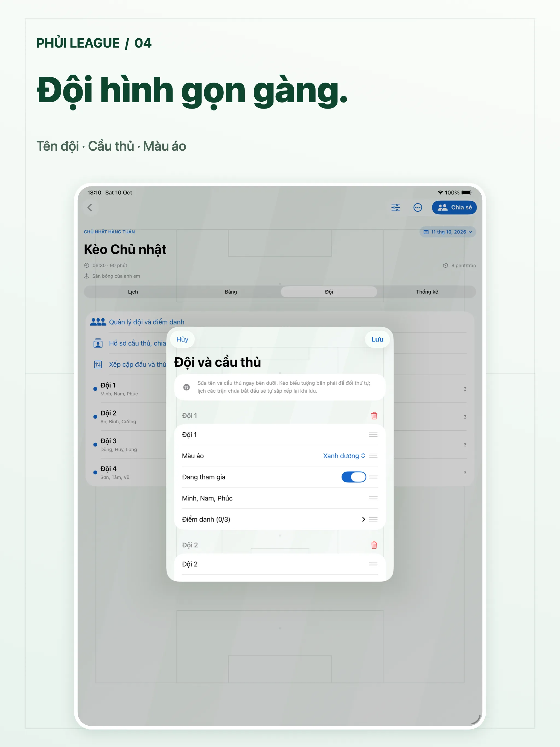Switch to the Bảng tab
This screenshot has width=560, height=747.
pos(231,292)
